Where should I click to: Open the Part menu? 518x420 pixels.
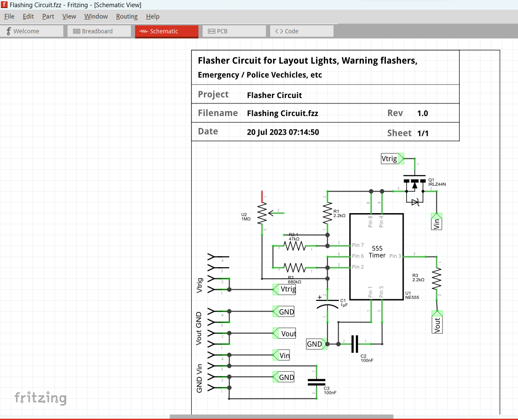click(x=48, y=16)
